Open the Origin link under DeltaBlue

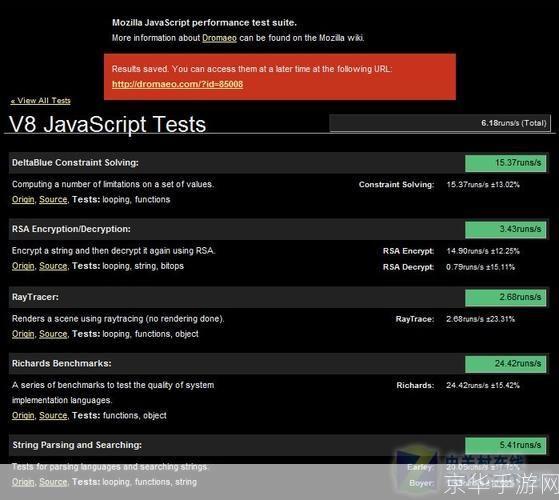(23, 199)
